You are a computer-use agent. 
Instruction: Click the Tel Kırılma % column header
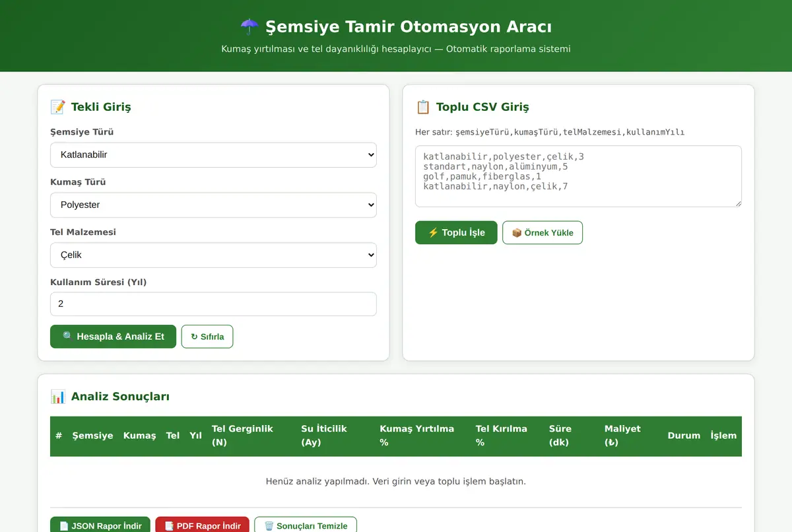pyautogui.click(x=507, y=436)
